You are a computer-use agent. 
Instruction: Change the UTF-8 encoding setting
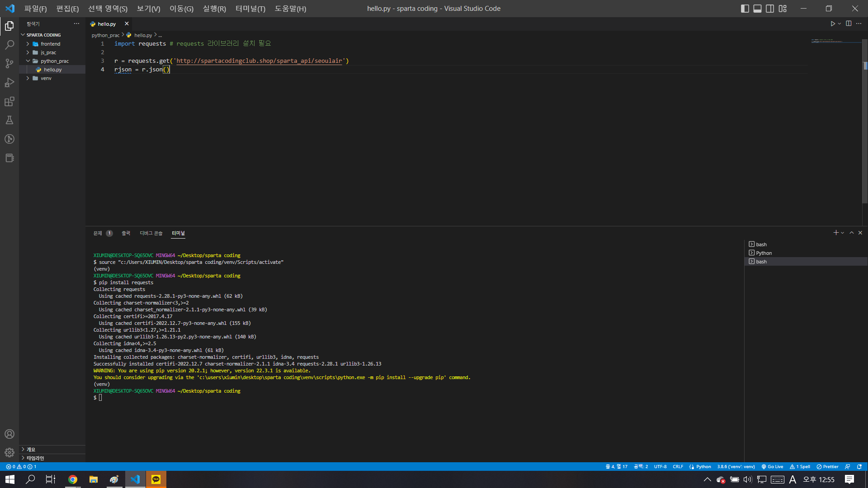click(x=660, y=467)
